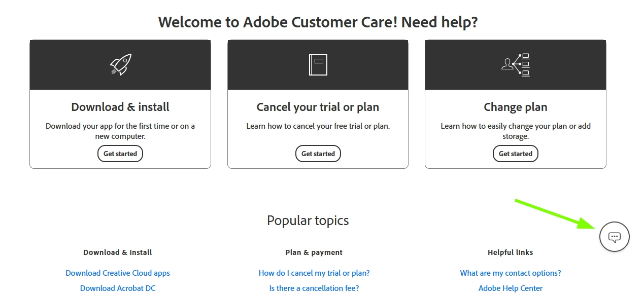Click the notebook icon on Cancel card

[x=318, y=65]
